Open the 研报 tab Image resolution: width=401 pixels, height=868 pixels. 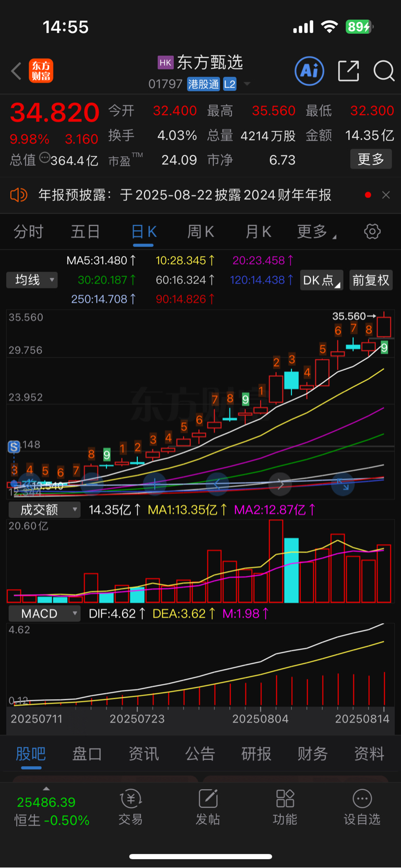coord(256,754)
